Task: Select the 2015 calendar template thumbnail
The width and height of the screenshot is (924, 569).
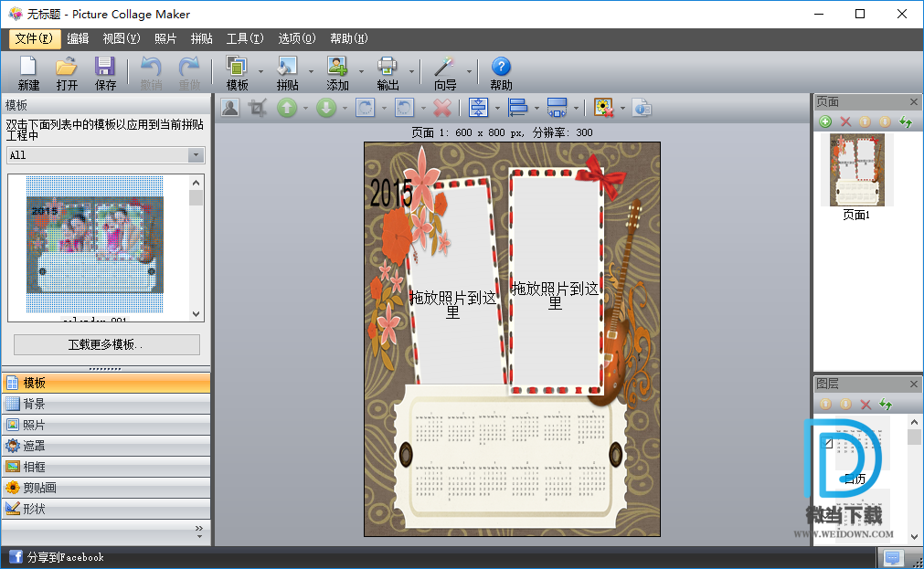Action: (x=95, y=245)
